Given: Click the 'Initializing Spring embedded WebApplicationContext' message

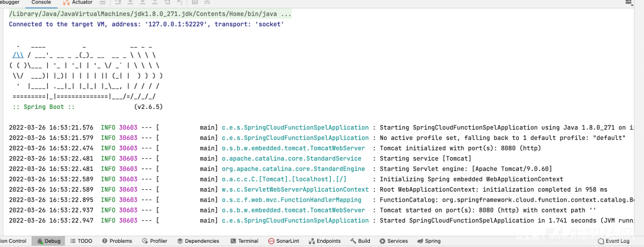Looking at the screenshot, I should click(x=472, y=179).
